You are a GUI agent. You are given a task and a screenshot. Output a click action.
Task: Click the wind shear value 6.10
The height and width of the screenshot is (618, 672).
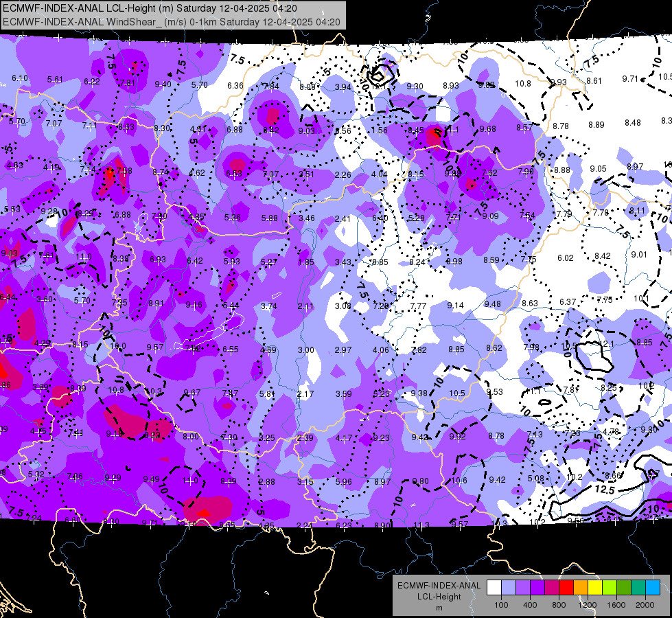(20, 78)
